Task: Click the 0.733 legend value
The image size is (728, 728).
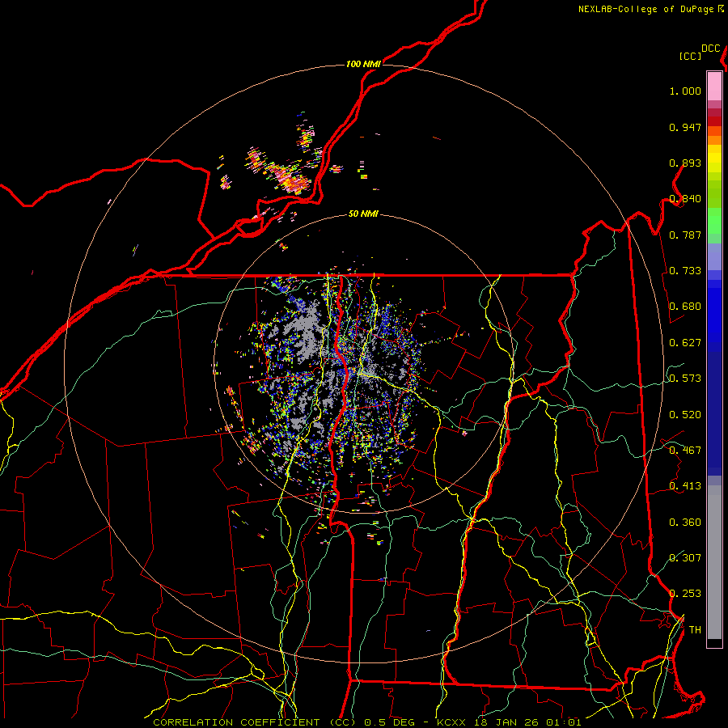Action: pyautogui.click(x=685, y=271)
